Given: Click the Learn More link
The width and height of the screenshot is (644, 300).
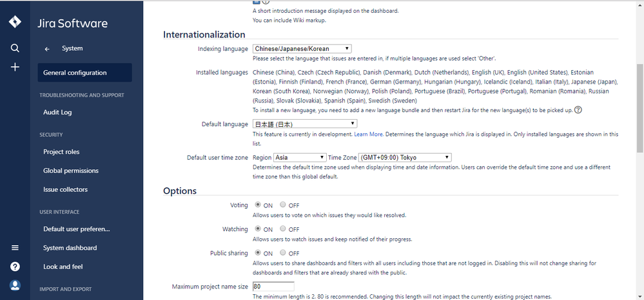Looking at the screenshot, I should coord(369,134).
